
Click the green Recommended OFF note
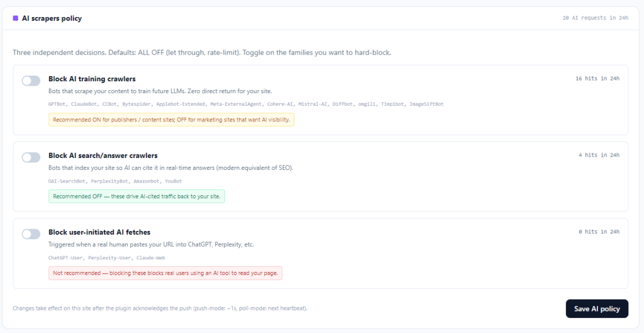[x=136, y=196]
